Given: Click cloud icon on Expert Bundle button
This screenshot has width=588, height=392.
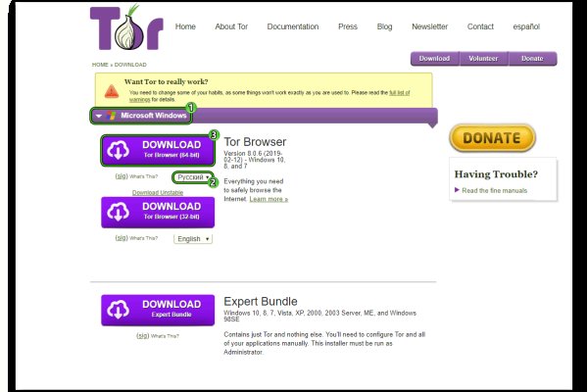Looking at the screenshot, I should [119, 310].
